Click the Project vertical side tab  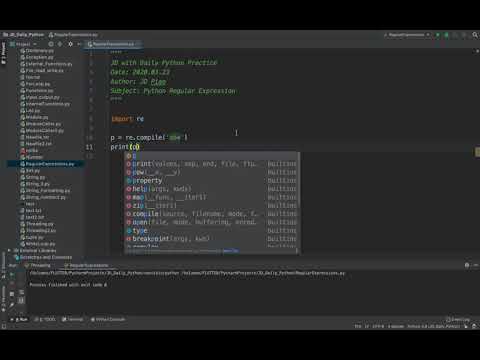click(4, 53)
